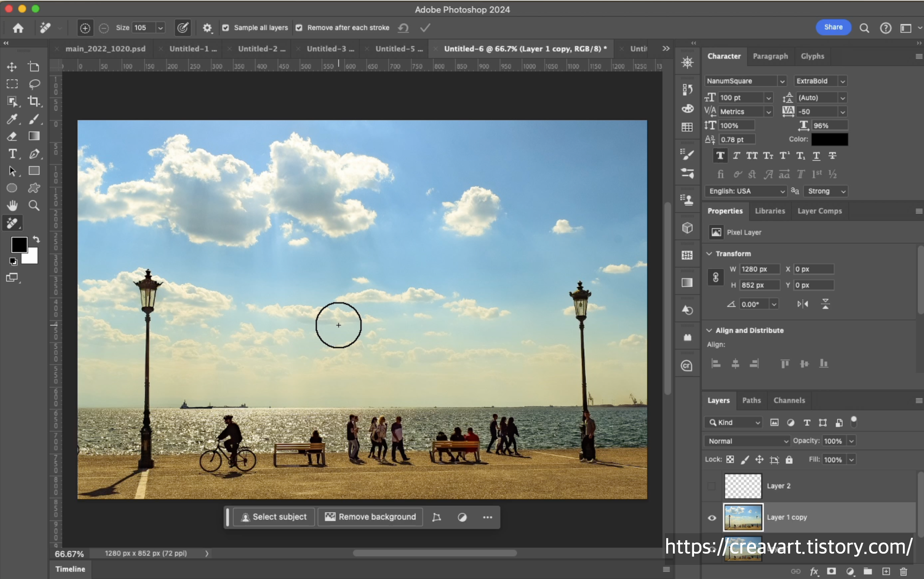Open the black text Color swatch

coord(830,139)
